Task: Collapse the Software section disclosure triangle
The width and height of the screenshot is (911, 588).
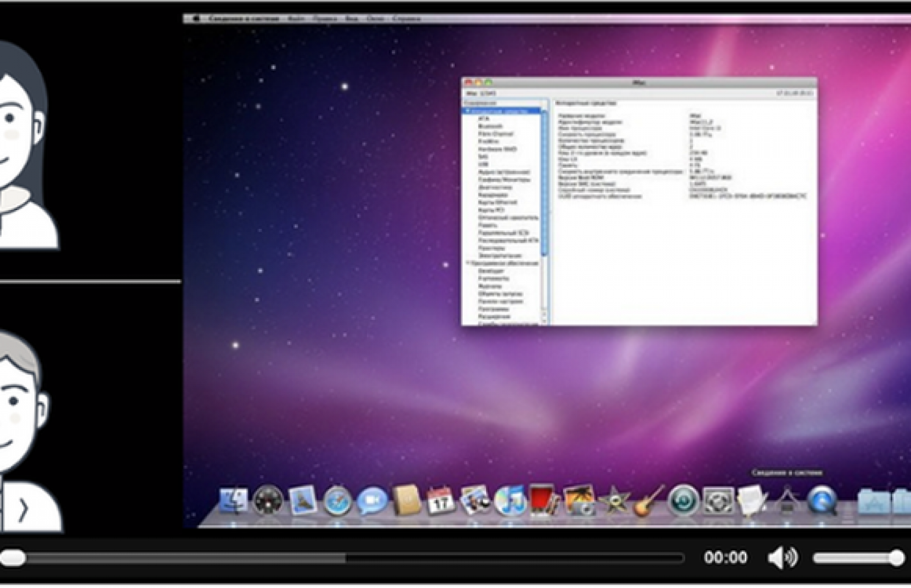Action: [x=468, y=263]
